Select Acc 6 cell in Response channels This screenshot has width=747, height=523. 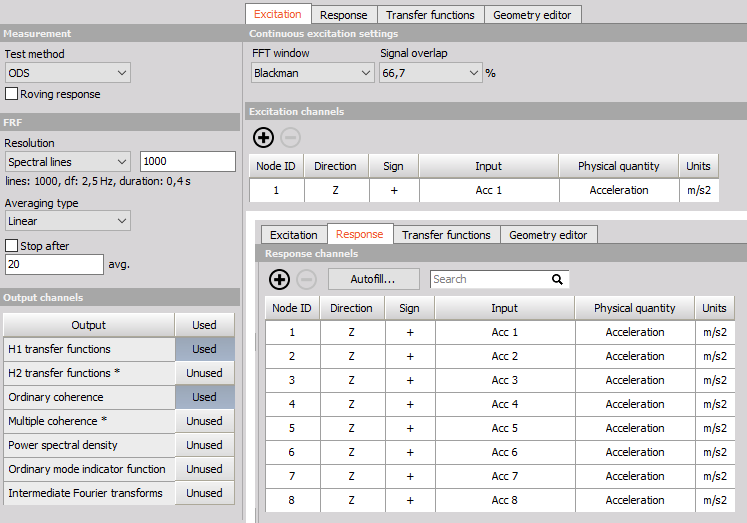click(505, 452)
